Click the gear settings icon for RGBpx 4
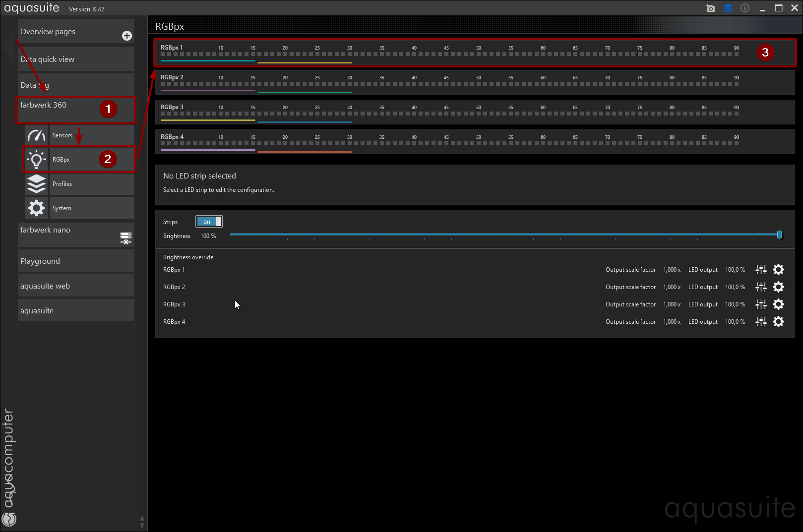This screenshot has height=532, width=803. click(x=779, y=322)
